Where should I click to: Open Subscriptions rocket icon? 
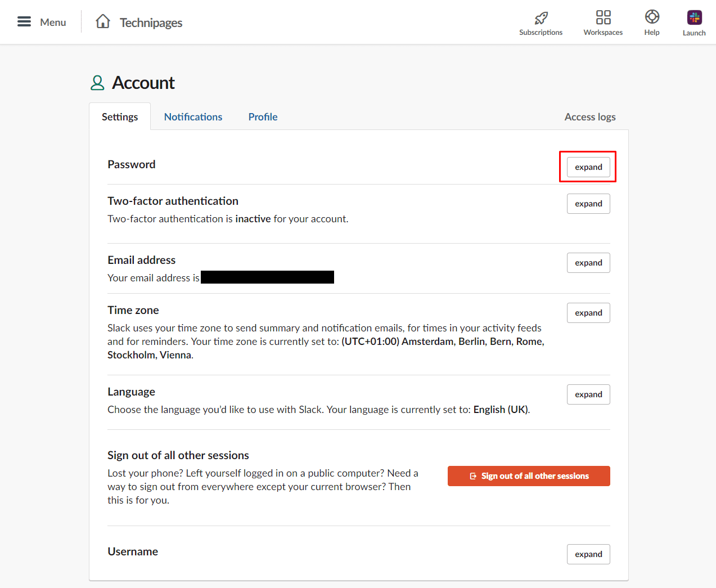coord(541,18)
